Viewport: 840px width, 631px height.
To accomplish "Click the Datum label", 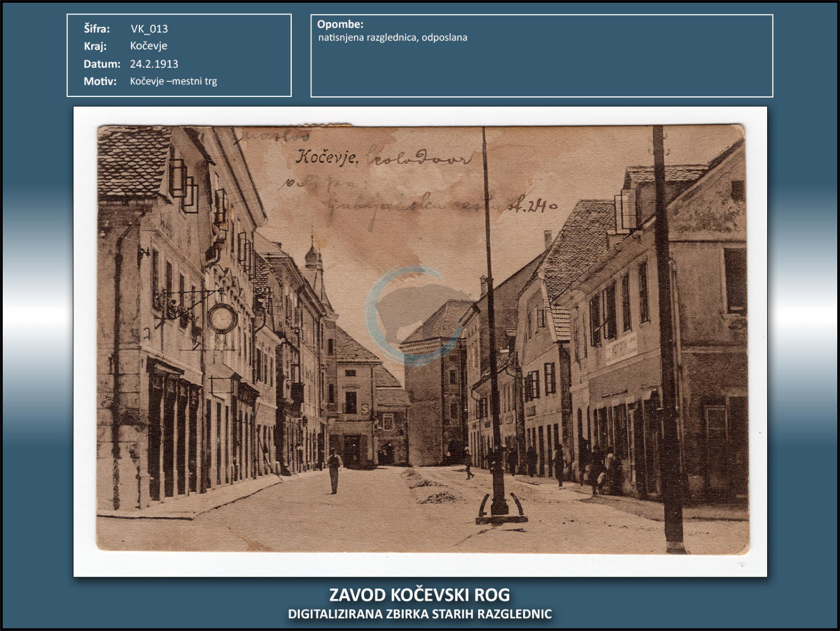I will [102, 64].
